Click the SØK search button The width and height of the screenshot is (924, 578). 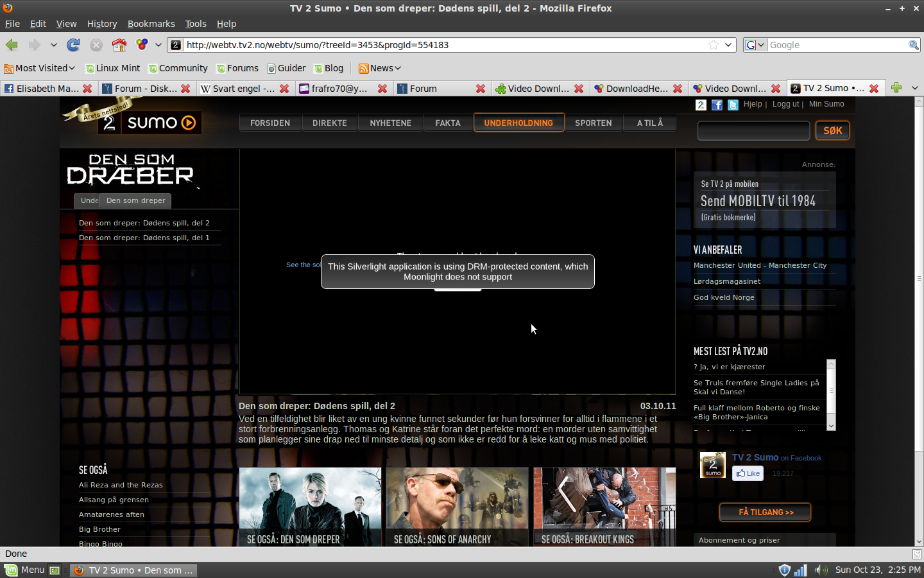coord(832,130)
